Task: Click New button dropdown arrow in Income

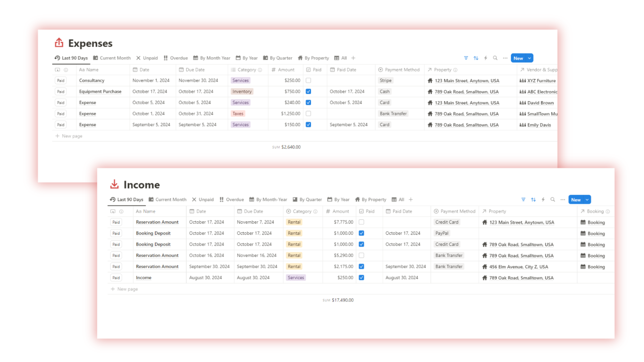Action: (x=587, y=199)
